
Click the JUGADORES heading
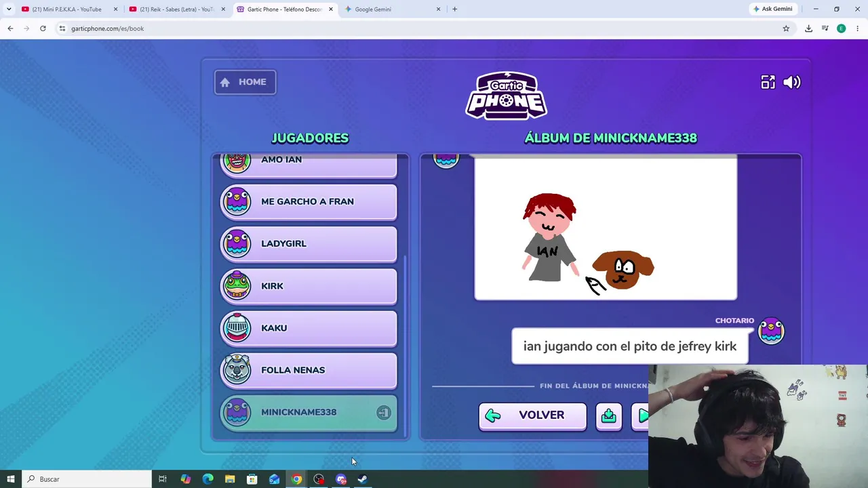point(310,138)
